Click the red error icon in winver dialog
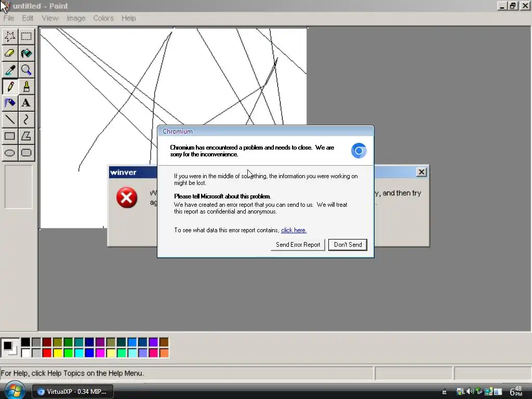This screenshot has width=532, height=399. [x=127, y=197]
